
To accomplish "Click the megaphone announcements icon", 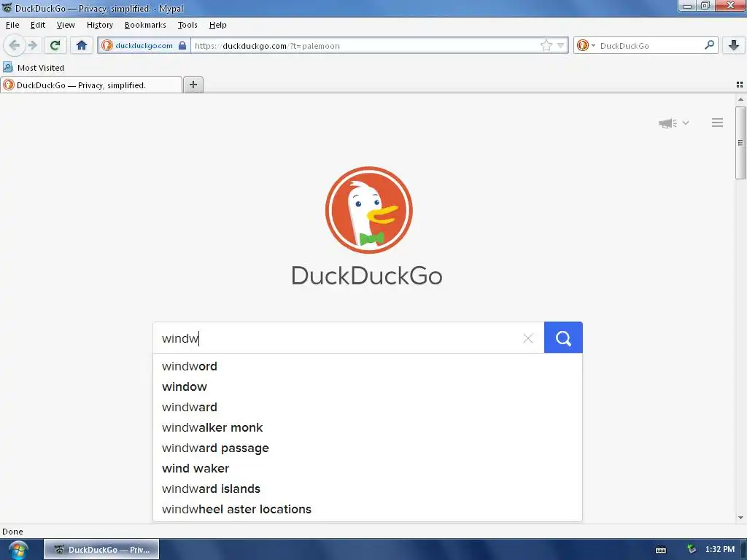I will (x=668, y=123).
